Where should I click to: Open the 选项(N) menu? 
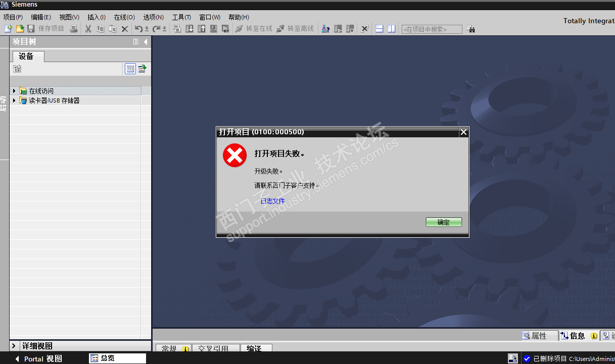click(x=154, y=17)
